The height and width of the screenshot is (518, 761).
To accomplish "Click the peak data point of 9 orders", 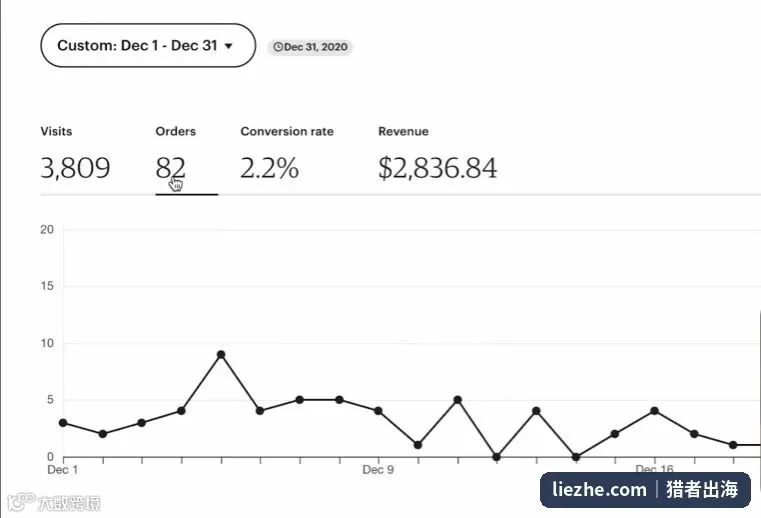I will point(221,354).
